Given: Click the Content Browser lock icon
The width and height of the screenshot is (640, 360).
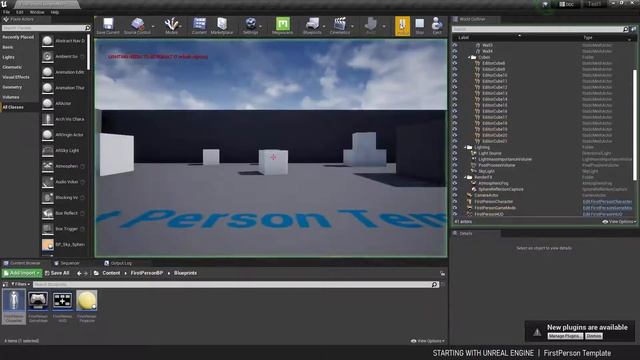Looking at the screenshot, I should pos(442,273).
